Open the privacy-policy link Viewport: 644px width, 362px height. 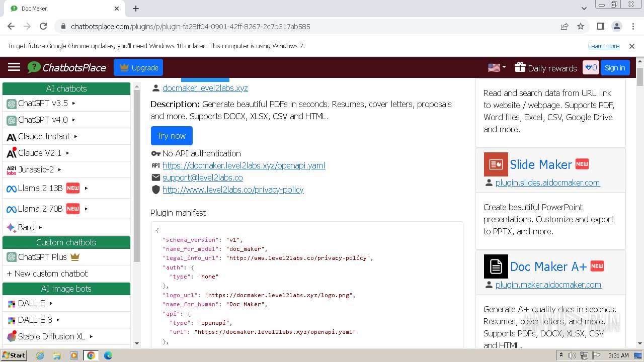[x=233, y=190]
